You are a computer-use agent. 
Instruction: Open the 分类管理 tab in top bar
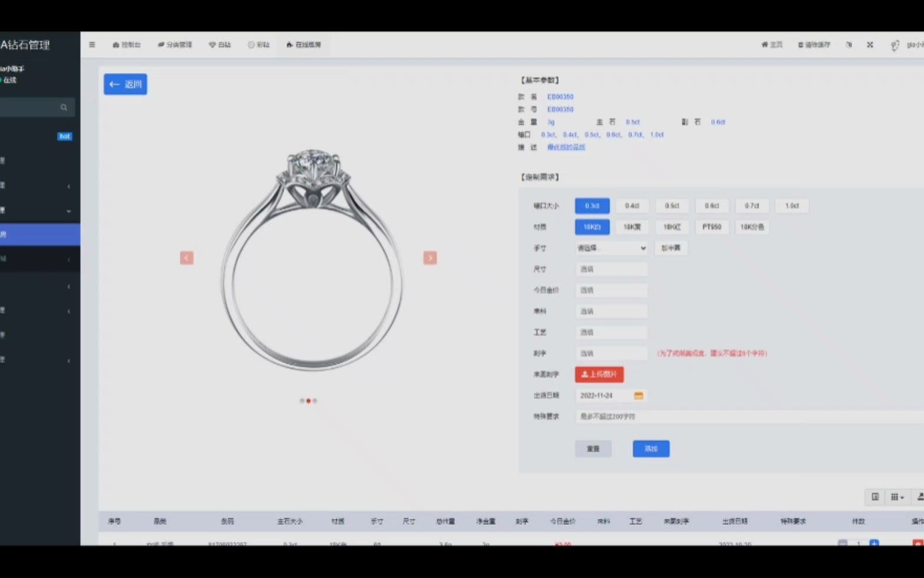click(x=175, y=45)
